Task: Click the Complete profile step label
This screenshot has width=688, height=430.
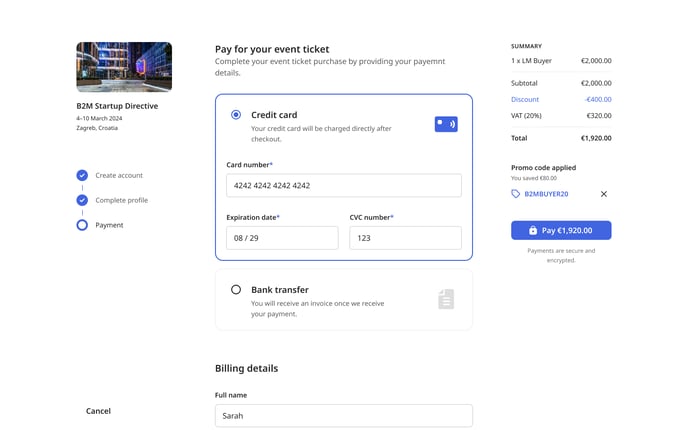Action: point(122,200)
